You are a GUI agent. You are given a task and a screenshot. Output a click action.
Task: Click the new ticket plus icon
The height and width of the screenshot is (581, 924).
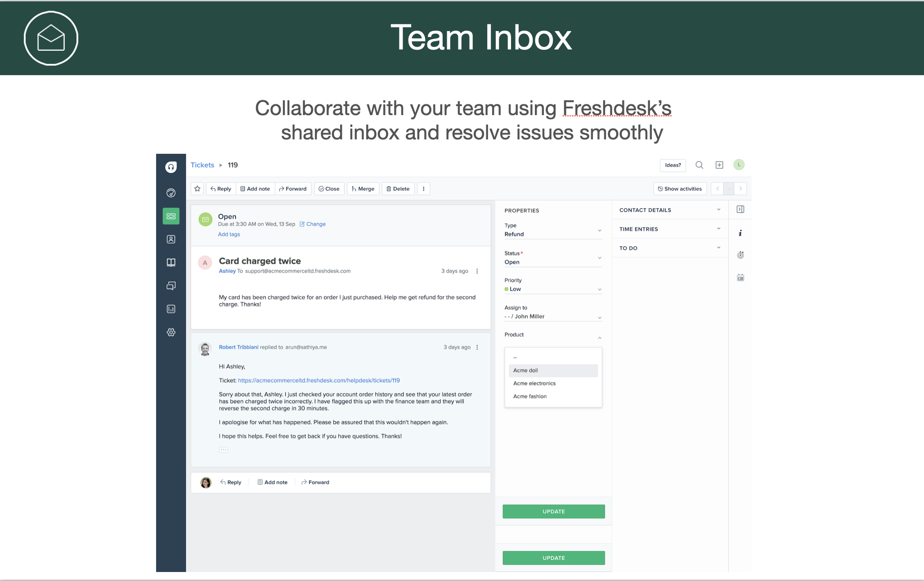point(719,165)
